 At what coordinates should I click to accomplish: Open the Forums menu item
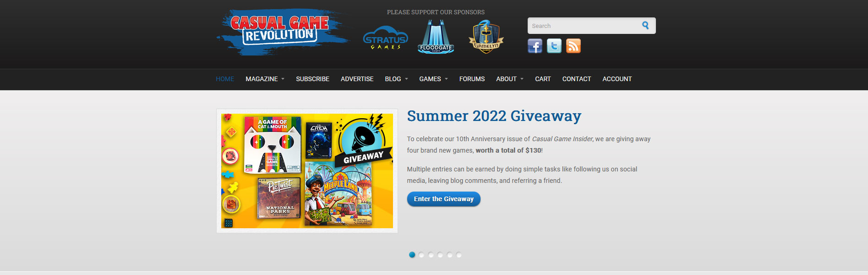(x=472, y=79)
